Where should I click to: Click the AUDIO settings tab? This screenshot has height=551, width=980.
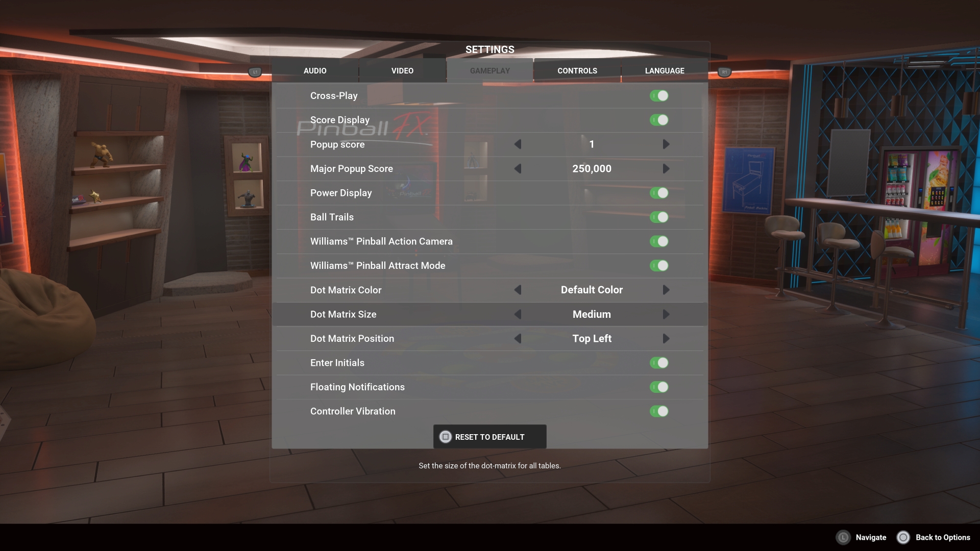tap(315, 70)
